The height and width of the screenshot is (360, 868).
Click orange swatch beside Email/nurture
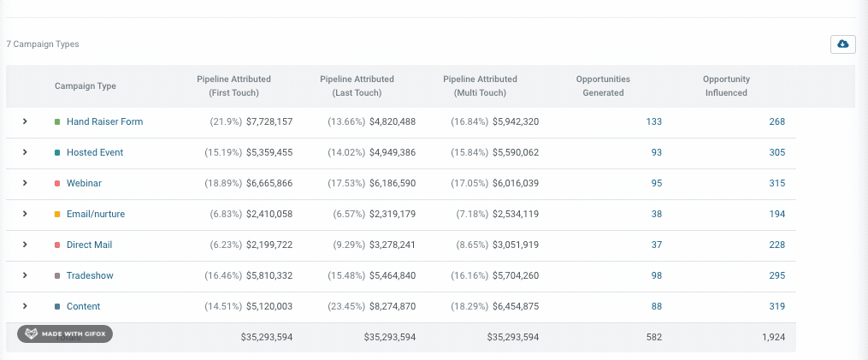(57, 215)
